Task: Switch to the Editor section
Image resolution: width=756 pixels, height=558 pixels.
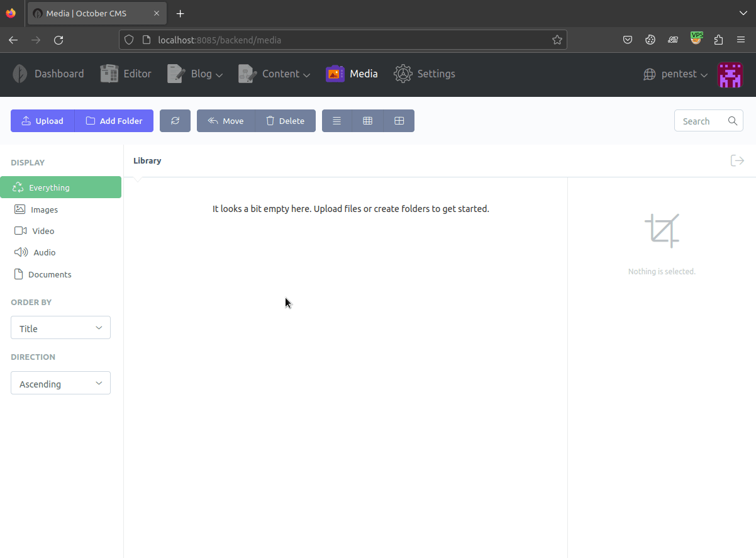Action: click(125, 74)
